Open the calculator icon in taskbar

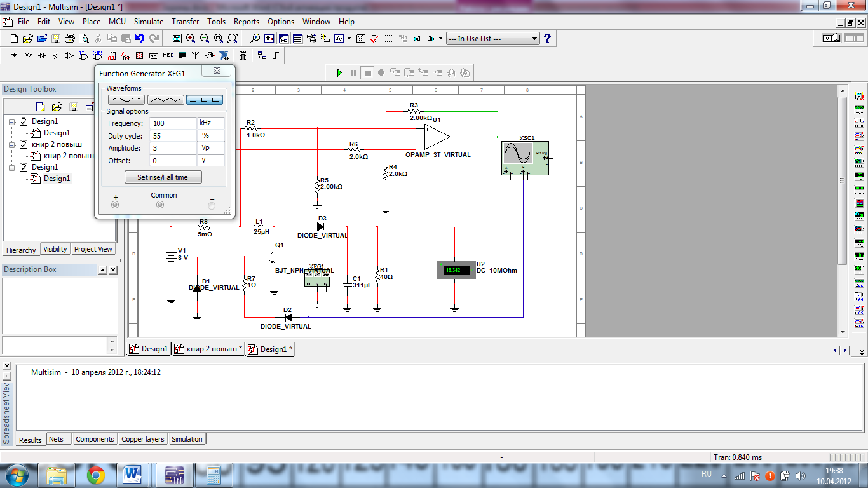[x=213, y=475]
